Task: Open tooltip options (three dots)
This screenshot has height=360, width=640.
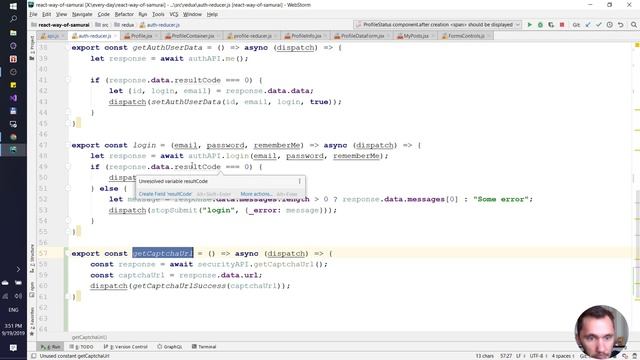Action: click(x=300, y=181)
